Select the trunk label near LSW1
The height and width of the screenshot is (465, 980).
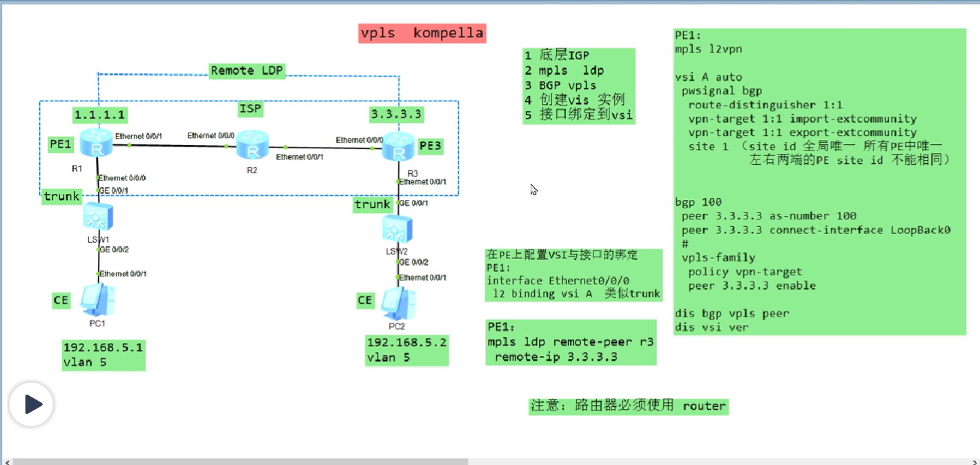tap(61, 197)
